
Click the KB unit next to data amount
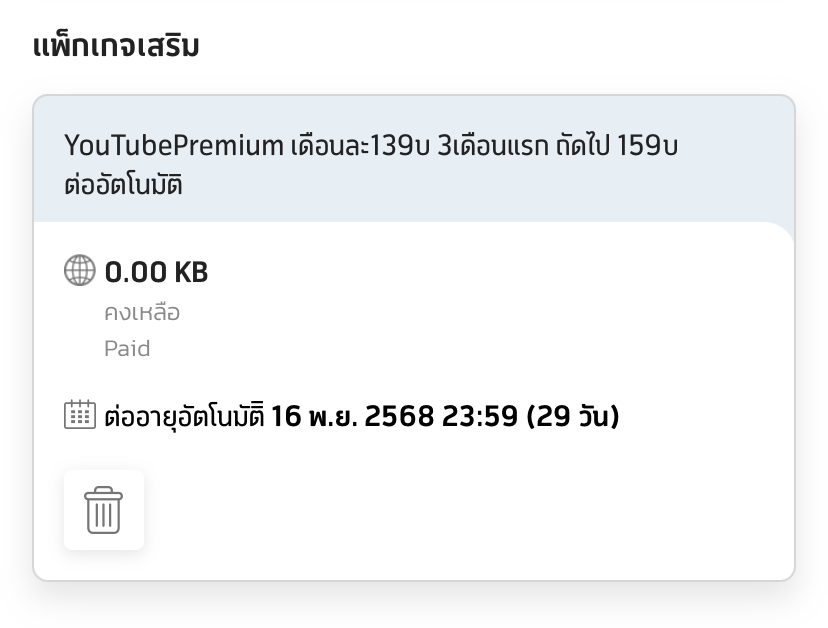coord(191,272)
